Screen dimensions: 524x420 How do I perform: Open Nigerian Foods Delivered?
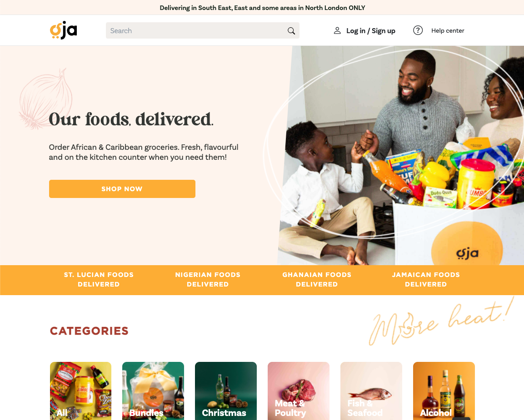[208, 279]
